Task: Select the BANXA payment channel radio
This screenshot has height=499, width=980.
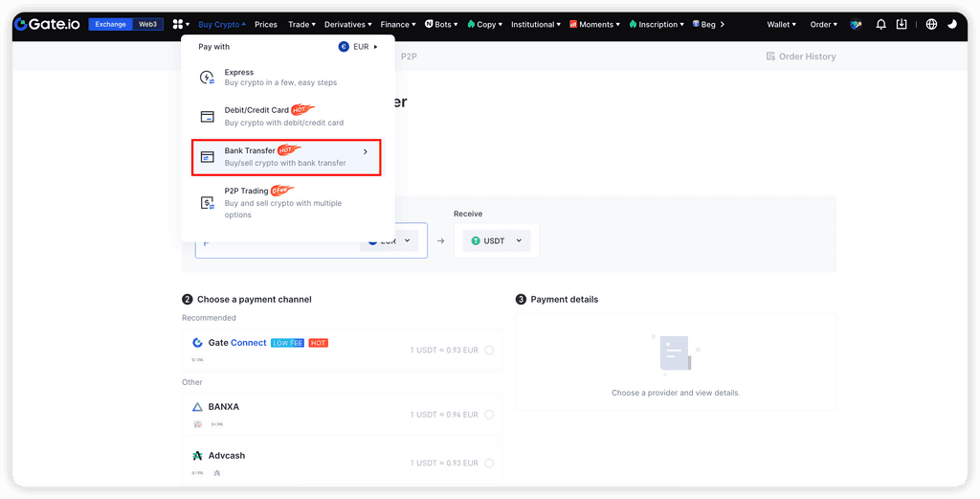Action: coord(489,415)
